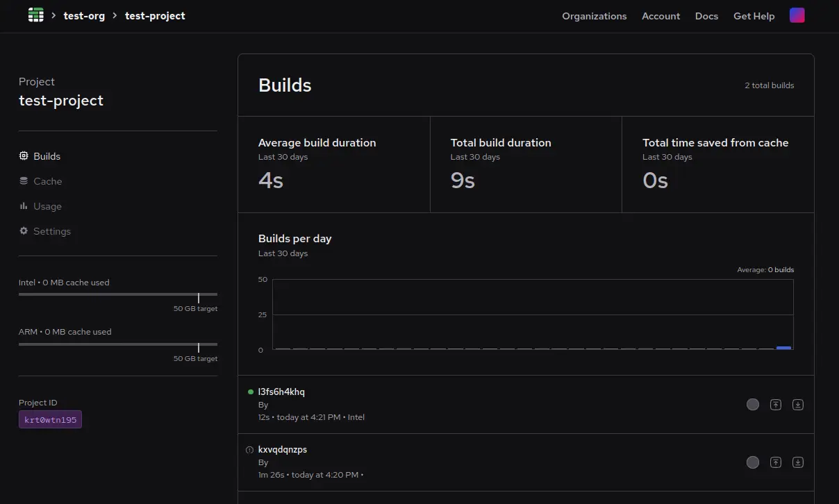This screenshot has height=504, width=839.
Task: Click the app logo grid icon top-left
Action: point(35,15)
